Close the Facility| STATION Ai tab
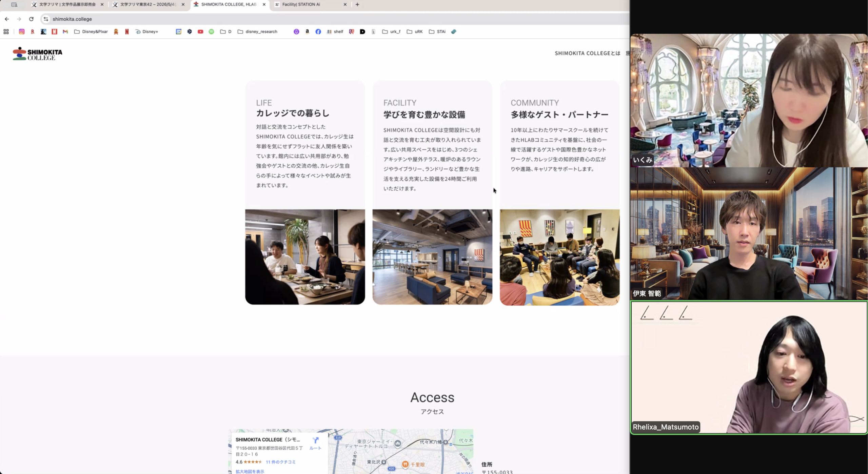Image resolution: width=868 pixels, height=474 pixels. [x=345, y=4]
